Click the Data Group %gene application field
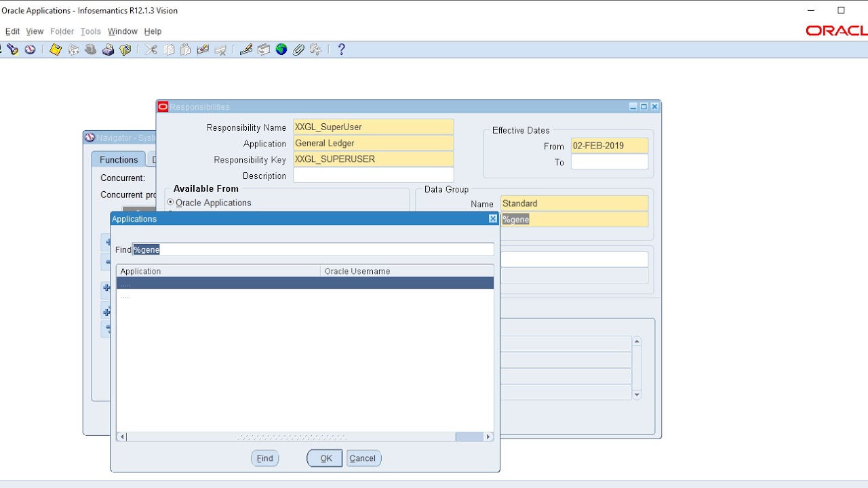Viewport: 868px width, 488px height. click(574, 220)
